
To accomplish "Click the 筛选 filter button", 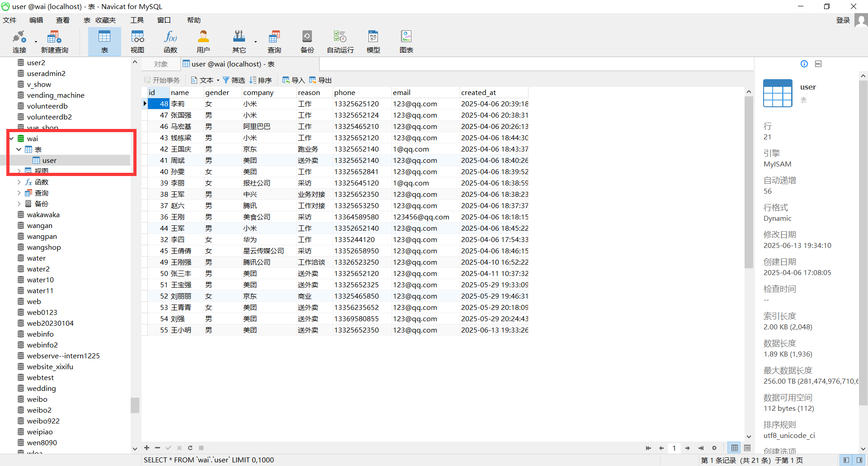I will click(x=234, y=80).
